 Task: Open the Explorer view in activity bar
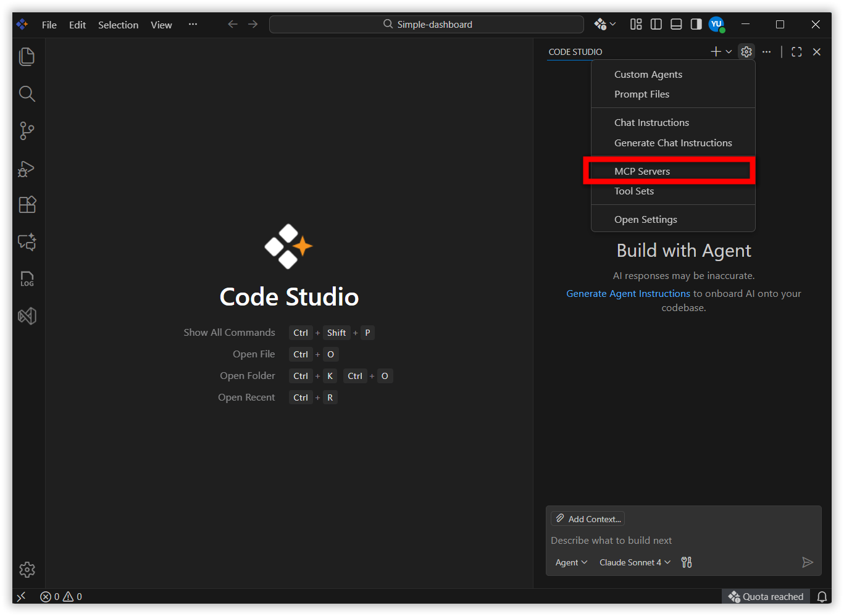point(27,57)
